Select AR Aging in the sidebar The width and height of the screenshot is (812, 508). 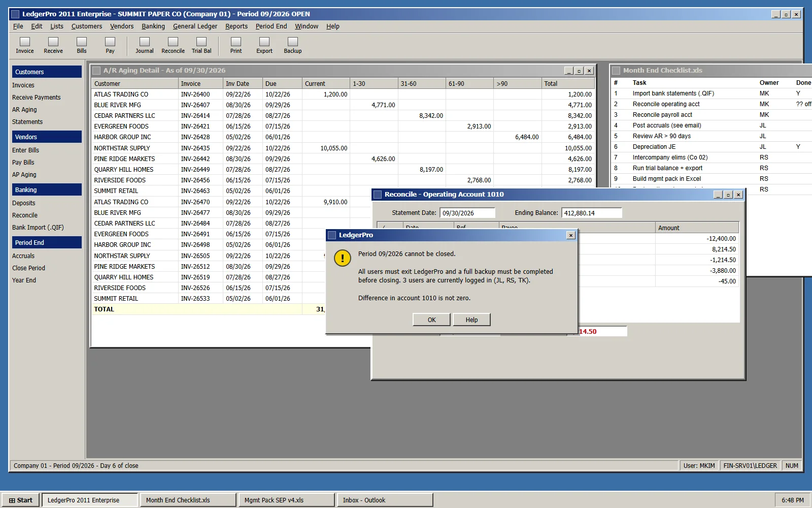coord(24,110)
